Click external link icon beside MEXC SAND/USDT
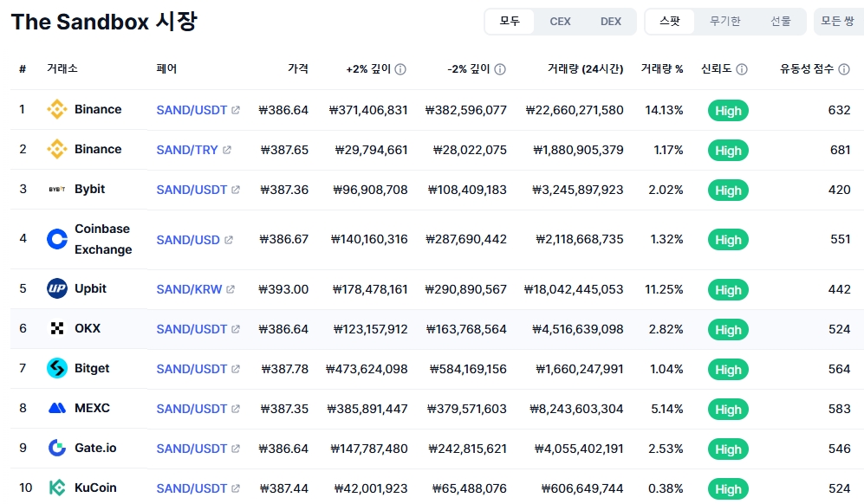The height and width of the screenshot is (504, 864). pos(236,409)
